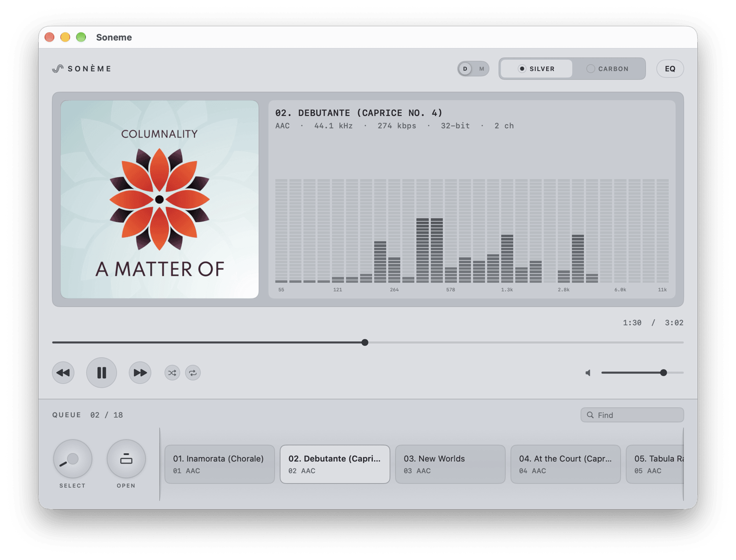This screenshot has width=736, height=560.
Task: Click the QUEUE 02 / 18 counter
Action: (x=88, y=415)
